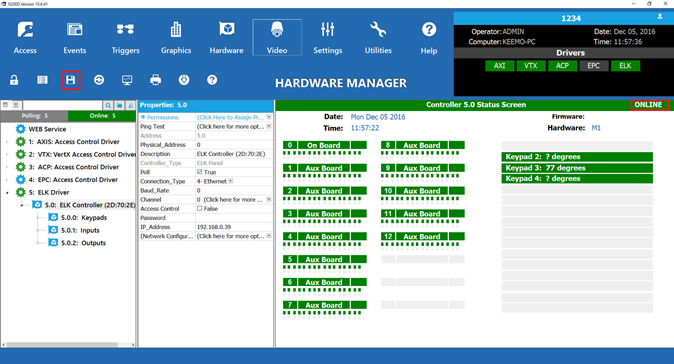This screenshot has width=674, height=364.
Task: Open the Video module
Action: 277,38
